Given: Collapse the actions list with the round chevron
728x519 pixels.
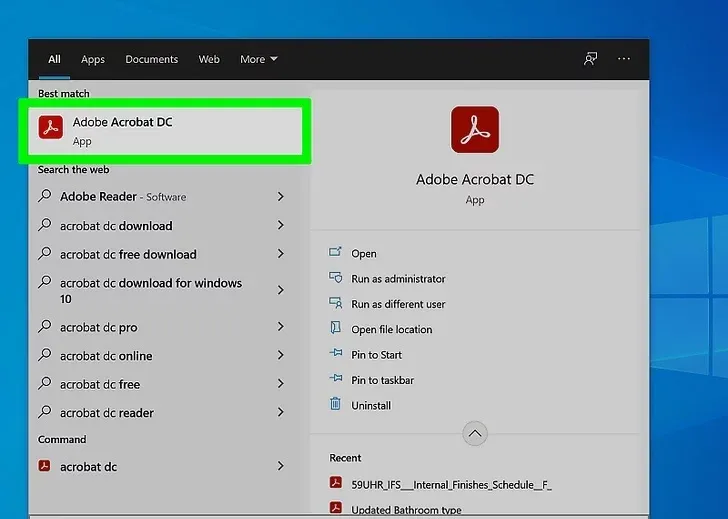Looking at the screenshot, I should point(474,434).
